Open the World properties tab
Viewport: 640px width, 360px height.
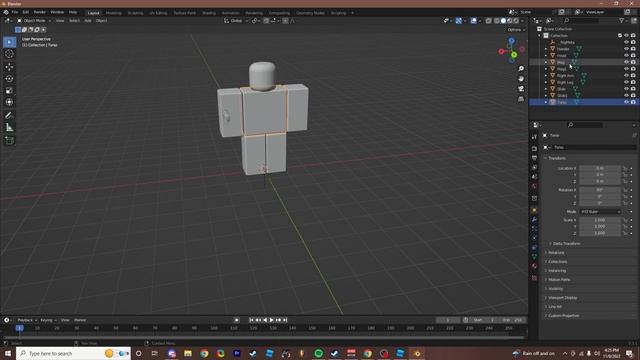pyautogui.click(x=534, y=186)
